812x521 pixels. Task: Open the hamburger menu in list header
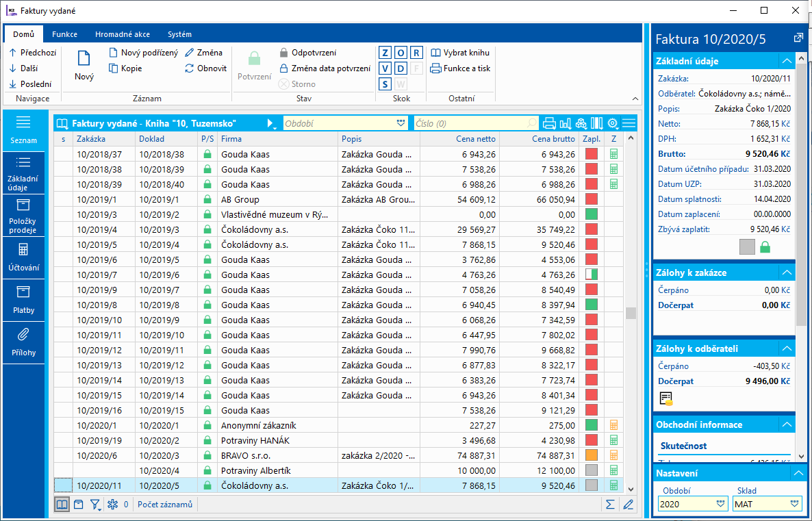click(x=629, y=123)
